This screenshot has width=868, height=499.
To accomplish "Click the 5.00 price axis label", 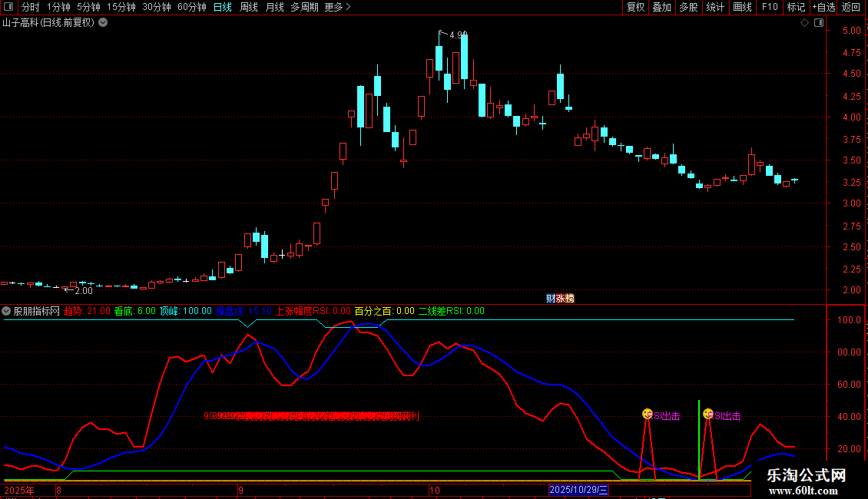I will point(851,31).
